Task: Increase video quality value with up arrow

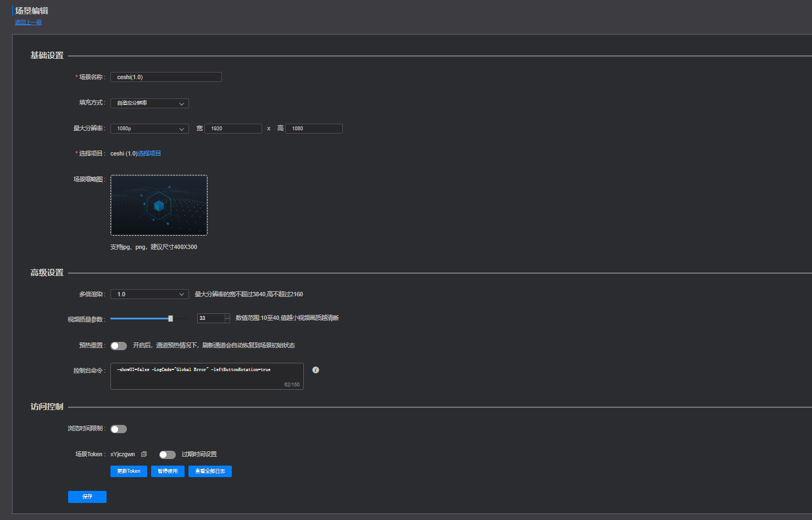Action: 227,316
